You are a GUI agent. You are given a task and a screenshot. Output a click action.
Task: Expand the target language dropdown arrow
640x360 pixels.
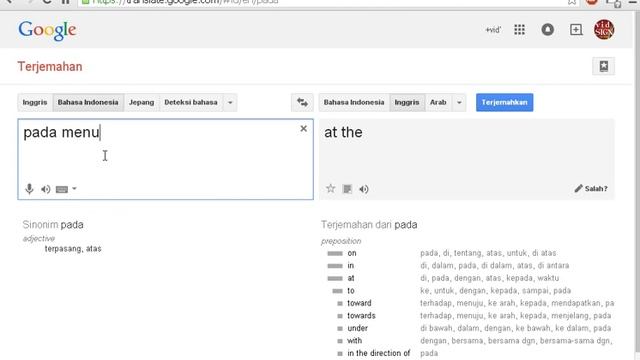459,102
